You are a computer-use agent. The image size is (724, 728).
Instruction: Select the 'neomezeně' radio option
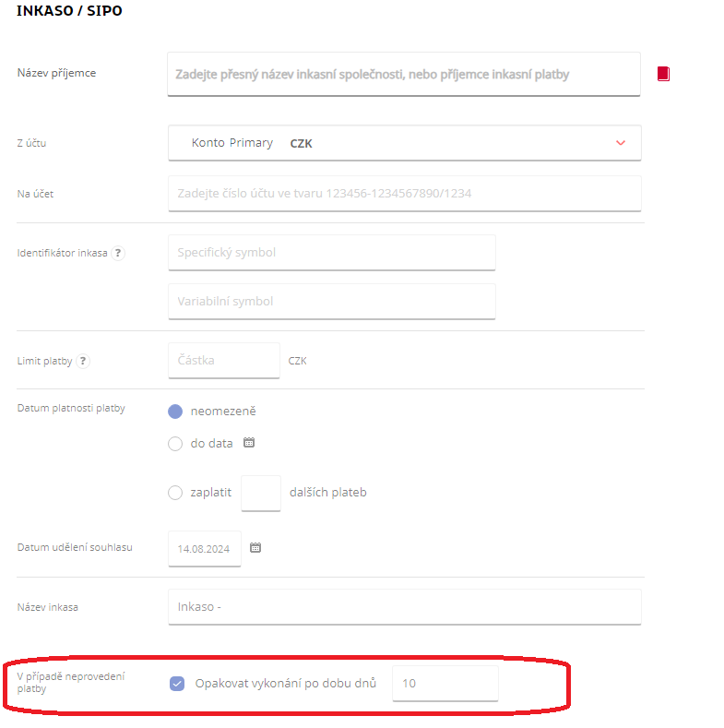click(x=175, y=412)
